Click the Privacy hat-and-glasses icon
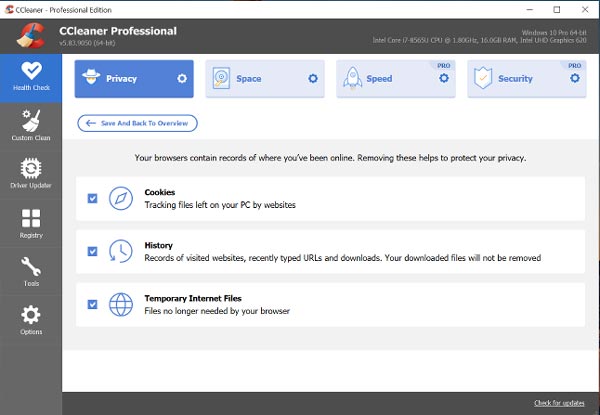 (x=91, y=78)
